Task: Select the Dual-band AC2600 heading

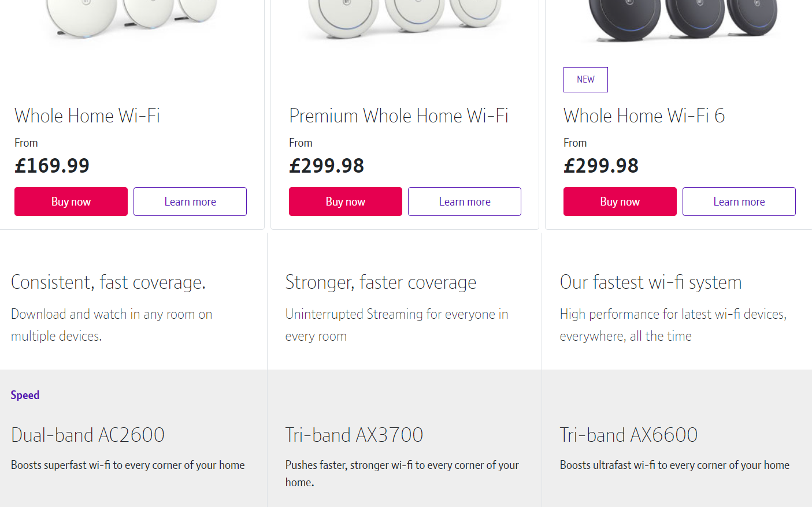Action: (x=88, y=435)
